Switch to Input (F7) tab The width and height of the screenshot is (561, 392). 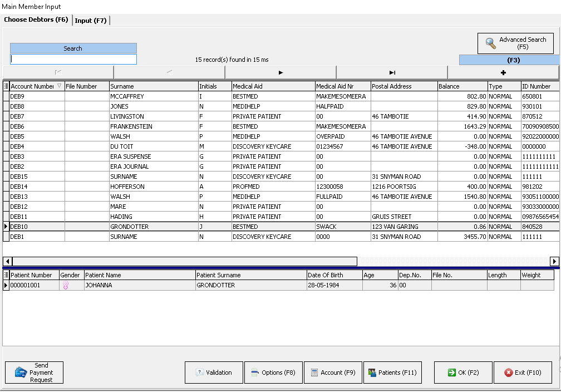pos(91,21)
